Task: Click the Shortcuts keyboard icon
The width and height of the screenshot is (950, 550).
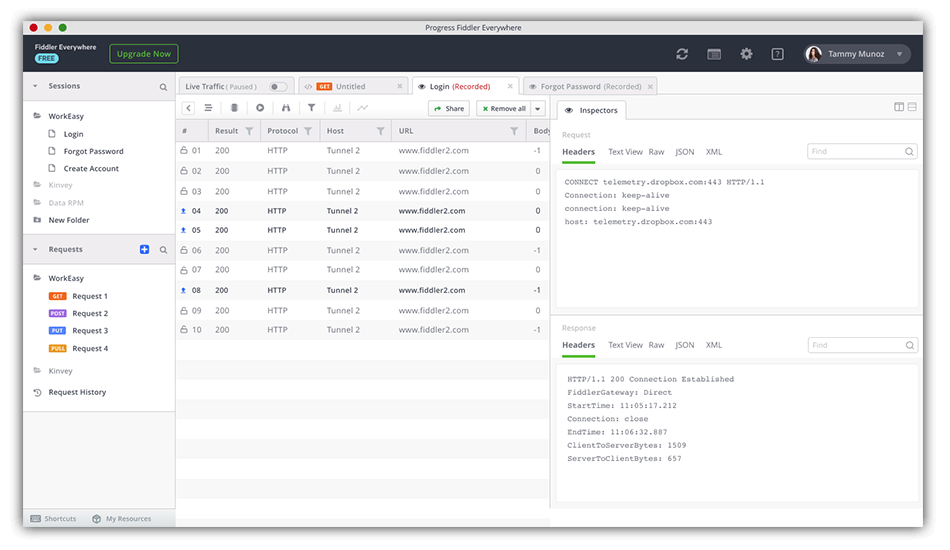Action: coord(36,519)
